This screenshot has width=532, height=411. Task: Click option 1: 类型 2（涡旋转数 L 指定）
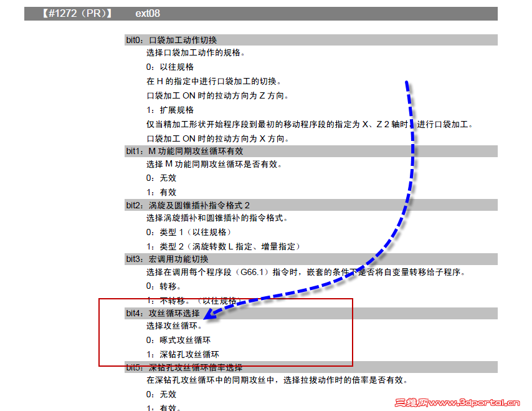[x=223, y=246]
